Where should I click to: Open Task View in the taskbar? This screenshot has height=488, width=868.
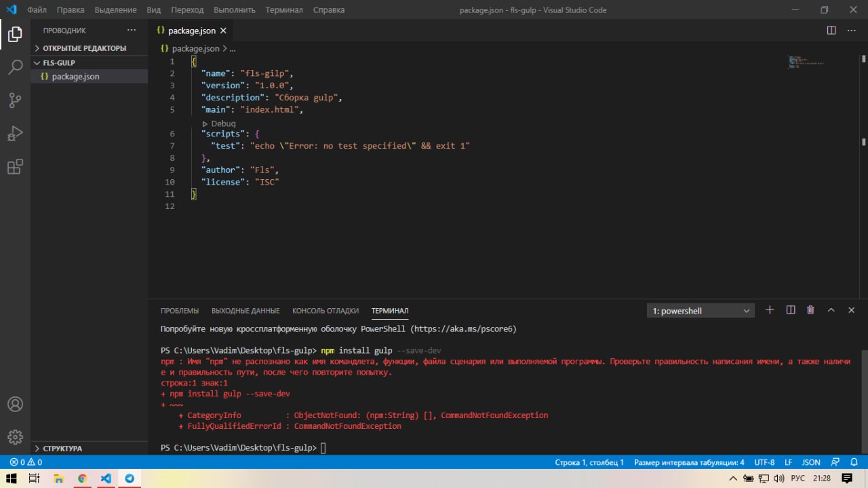coord(35,478)
